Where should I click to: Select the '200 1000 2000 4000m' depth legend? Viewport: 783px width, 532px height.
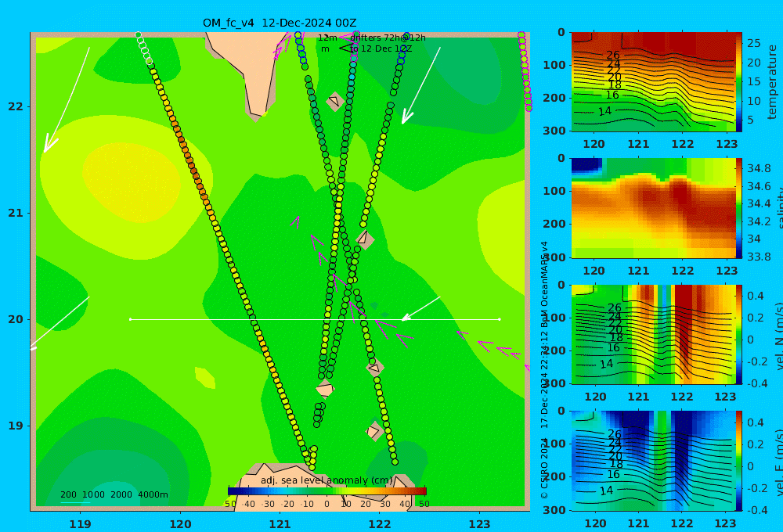(x=114, y=494)
